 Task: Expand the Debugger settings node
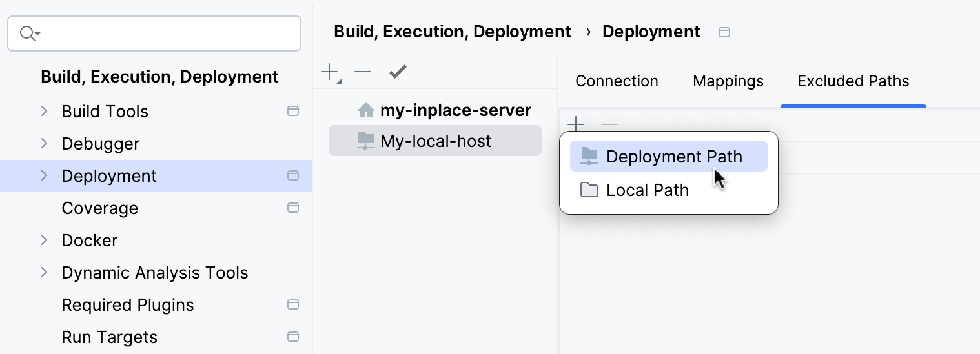click(x=44, y=144)
